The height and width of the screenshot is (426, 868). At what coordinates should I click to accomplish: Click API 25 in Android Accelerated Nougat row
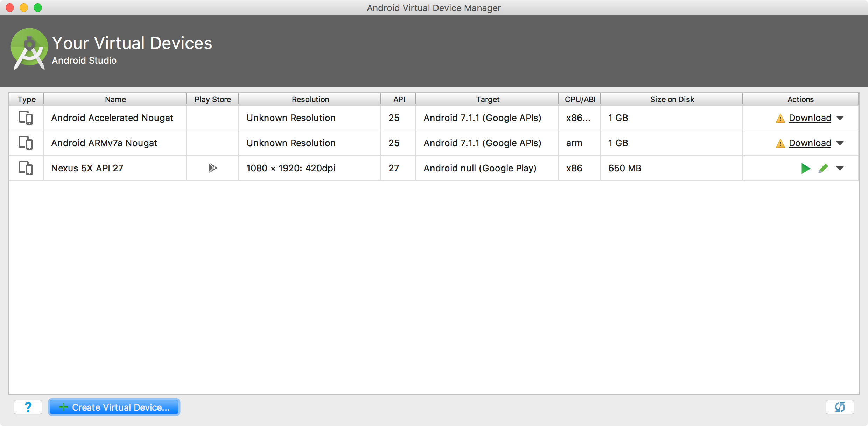point(394,118)
